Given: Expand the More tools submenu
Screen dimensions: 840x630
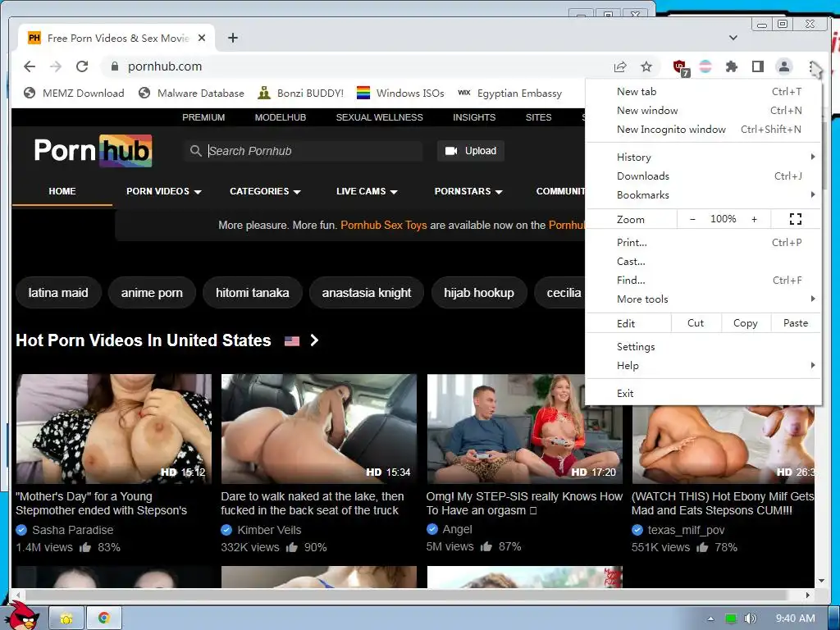Looking at the screenshot, I should pos(703,299).
